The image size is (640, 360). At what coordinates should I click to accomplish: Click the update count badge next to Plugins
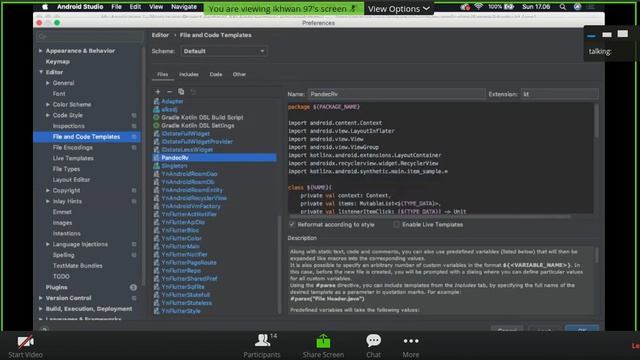[133, 287]
